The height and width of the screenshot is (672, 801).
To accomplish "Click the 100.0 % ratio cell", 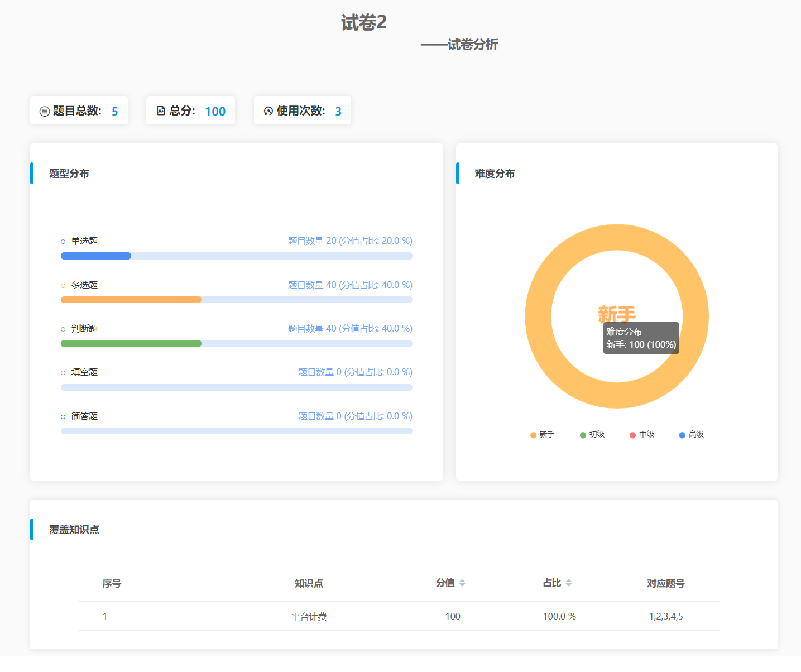I will coord(559,616).
